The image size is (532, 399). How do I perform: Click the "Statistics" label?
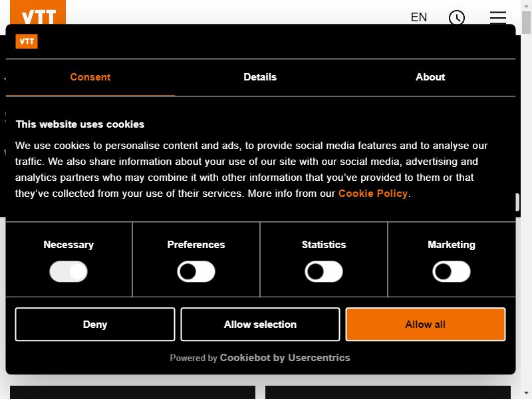tap(324, 245)
